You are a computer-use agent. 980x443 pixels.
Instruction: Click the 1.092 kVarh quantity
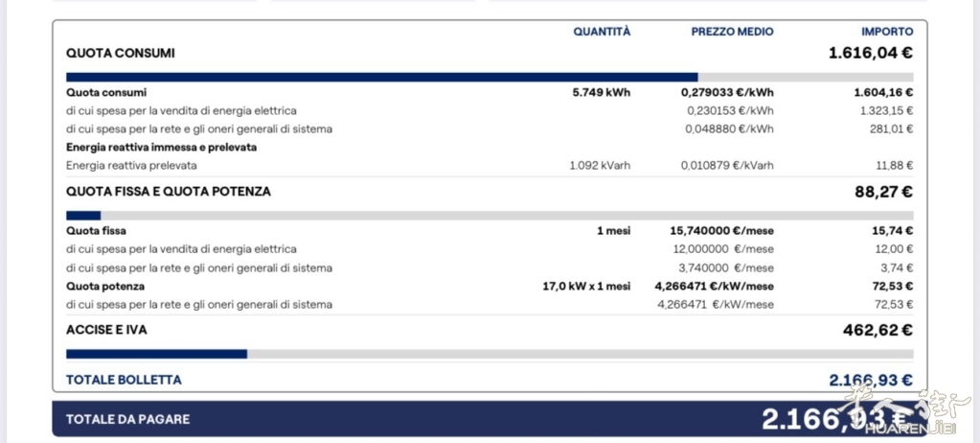[600, 166]
